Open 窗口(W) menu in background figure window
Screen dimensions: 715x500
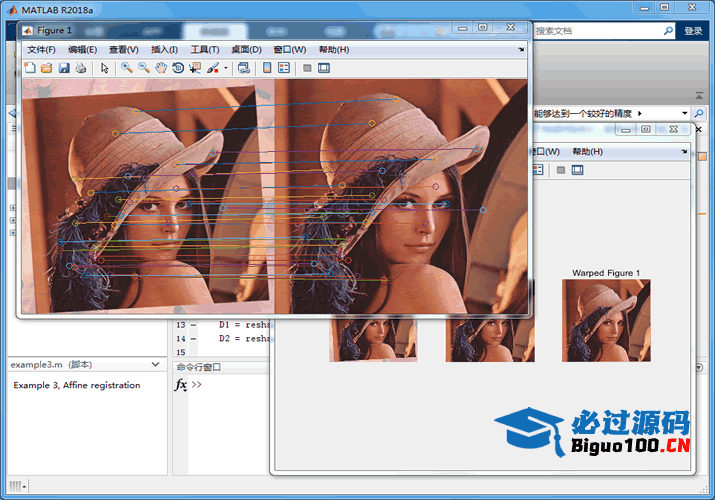tap(546, 151)
